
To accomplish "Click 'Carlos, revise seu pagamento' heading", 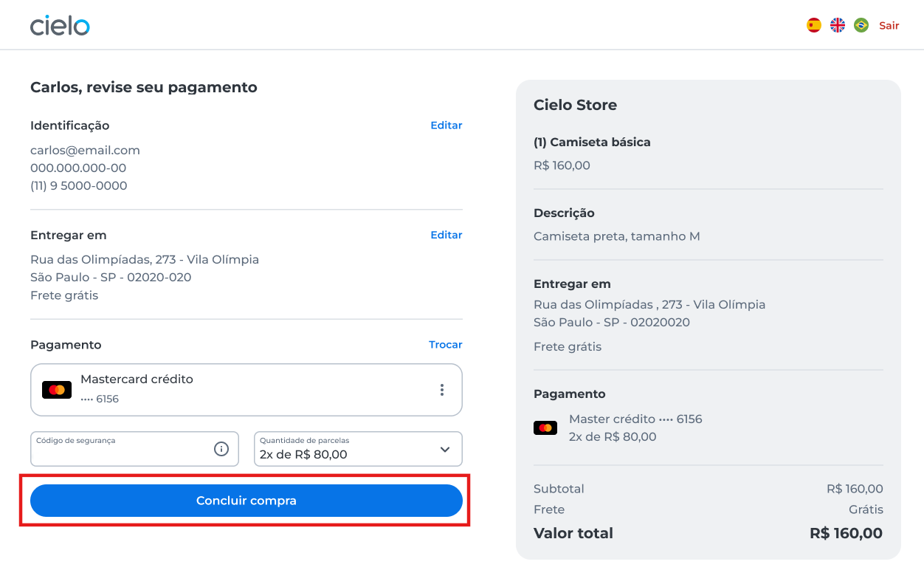I will [144, 88].
